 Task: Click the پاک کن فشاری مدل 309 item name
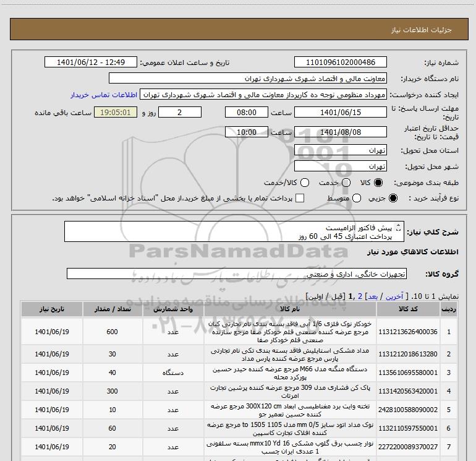290,392
